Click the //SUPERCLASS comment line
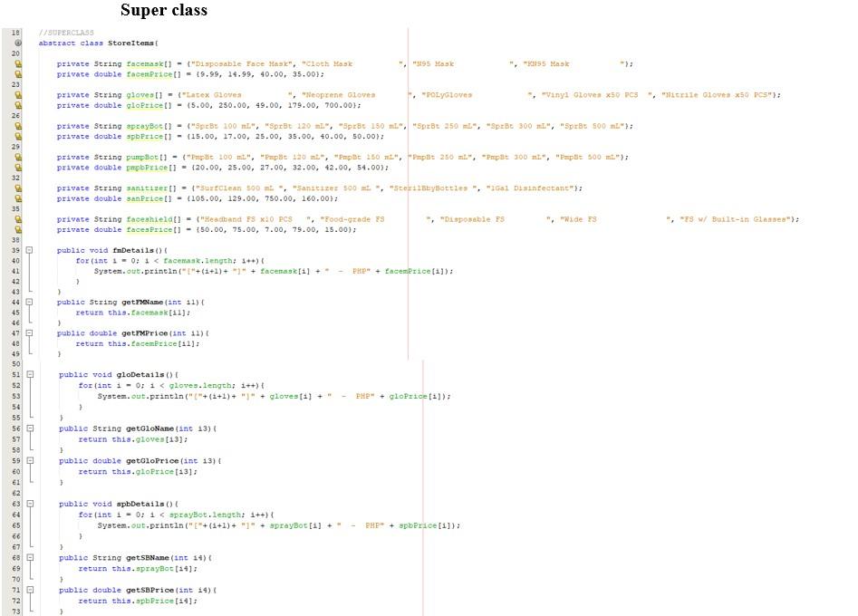 click(x=66, y=33)
